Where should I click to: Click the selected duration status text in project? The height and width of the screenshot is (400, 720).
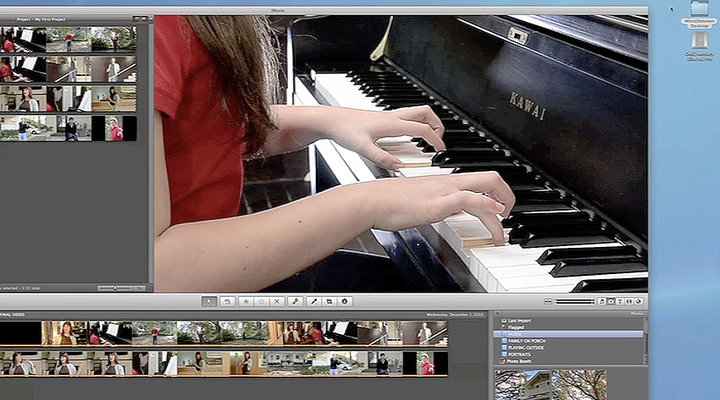pyautogui.click(x=20, y=288)
